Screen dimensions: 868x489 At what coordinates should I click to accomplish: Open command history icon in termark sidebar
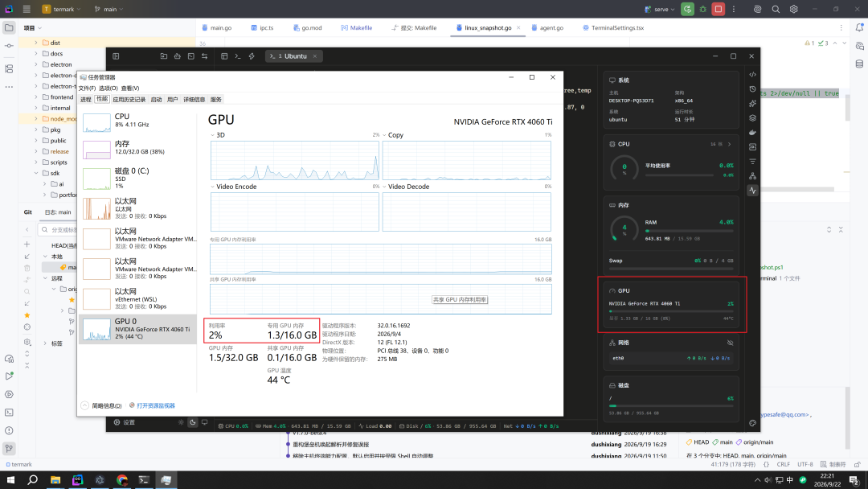point(752,88)
